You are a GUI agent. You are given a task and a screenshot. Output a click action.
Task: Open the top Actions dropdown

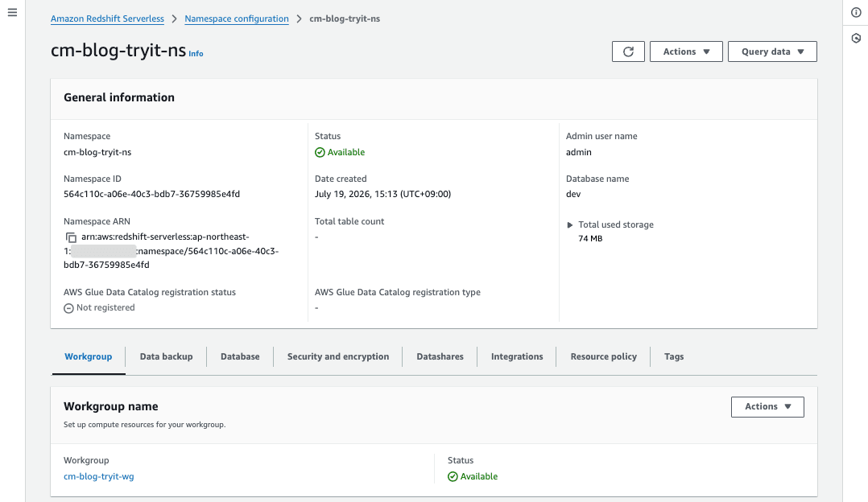[x=686, y=51]
